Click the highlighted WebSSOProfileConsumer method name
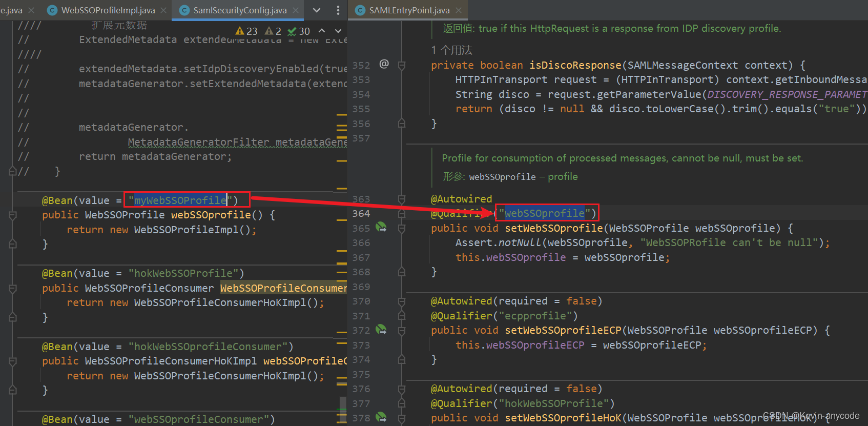 pos(283,288)
